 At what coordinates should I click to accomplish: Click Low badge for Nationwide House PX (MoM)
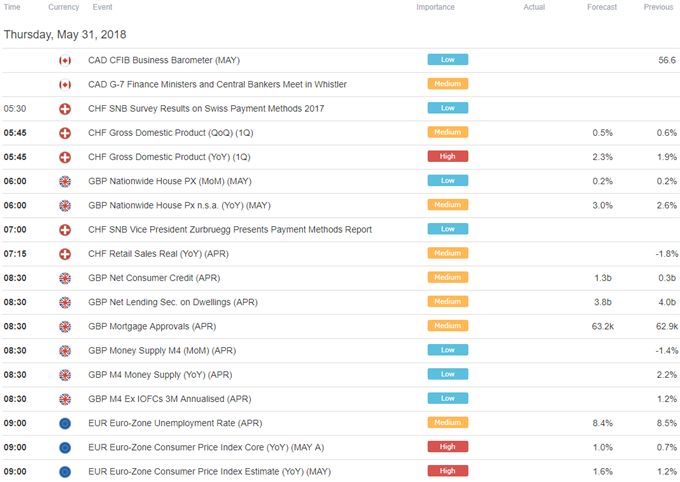pos(448,180)
